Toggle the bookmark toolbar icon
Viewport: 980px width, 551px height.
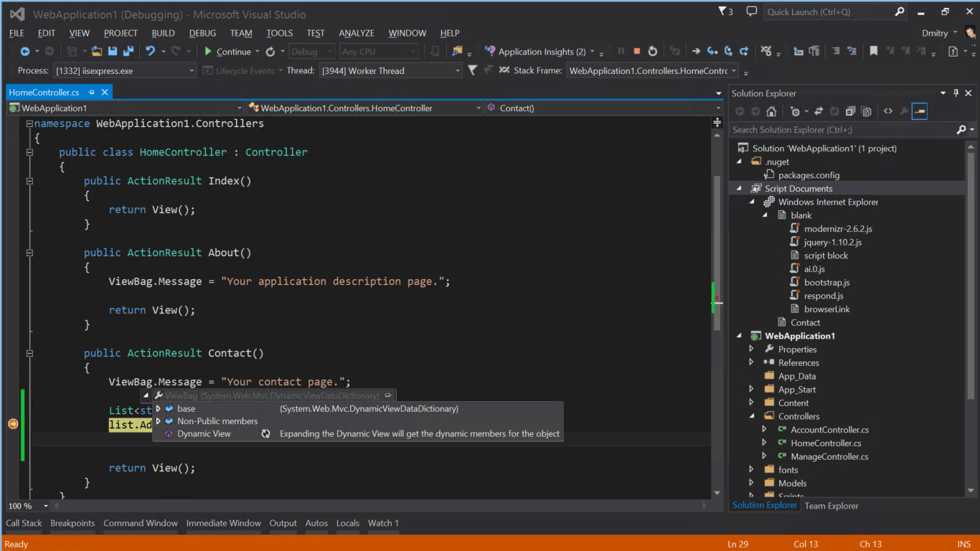(873, 52)
